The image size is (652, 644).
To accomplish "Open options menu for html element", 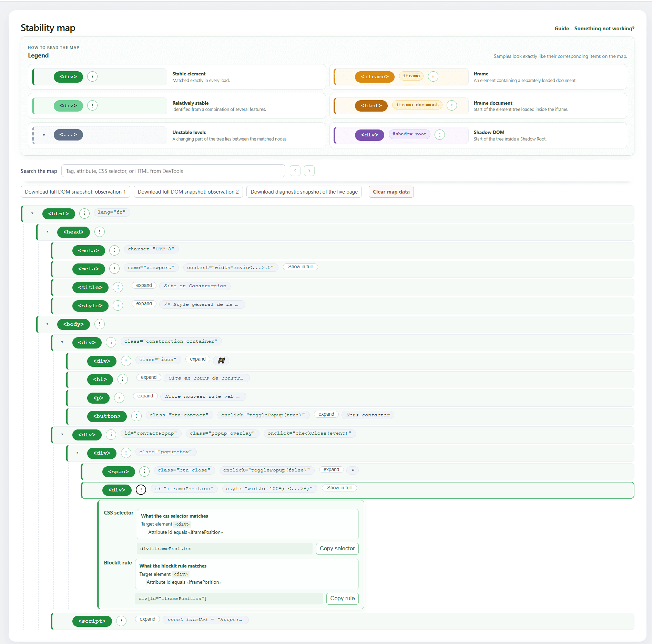I will (x=84, y=214).
